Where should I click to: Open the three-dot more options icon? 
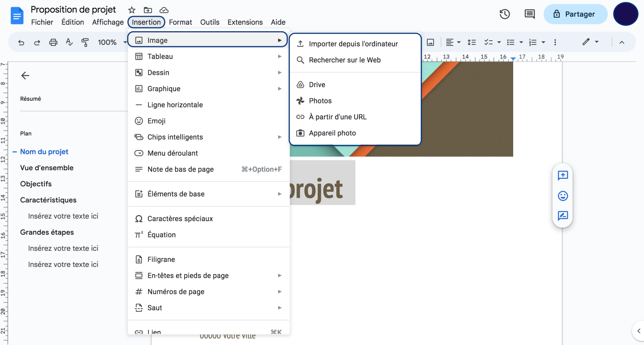pos(555,42)
